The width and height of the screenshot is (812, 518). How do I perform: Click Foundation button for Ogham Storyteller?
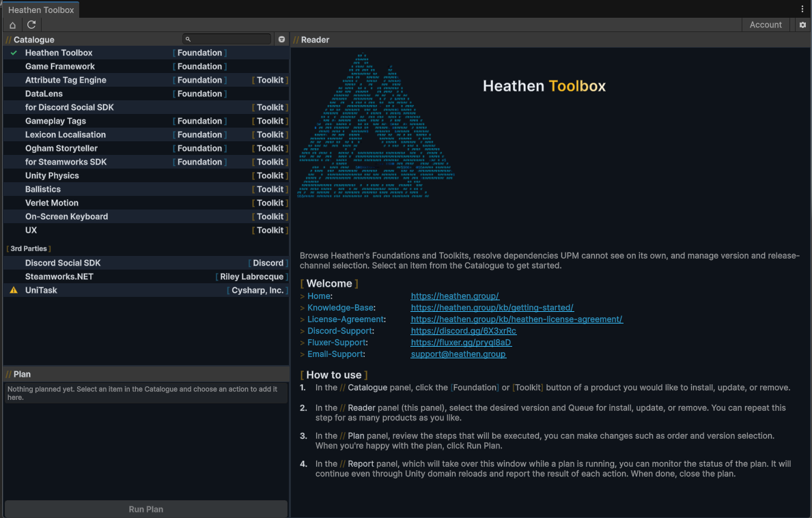point(199,149)
